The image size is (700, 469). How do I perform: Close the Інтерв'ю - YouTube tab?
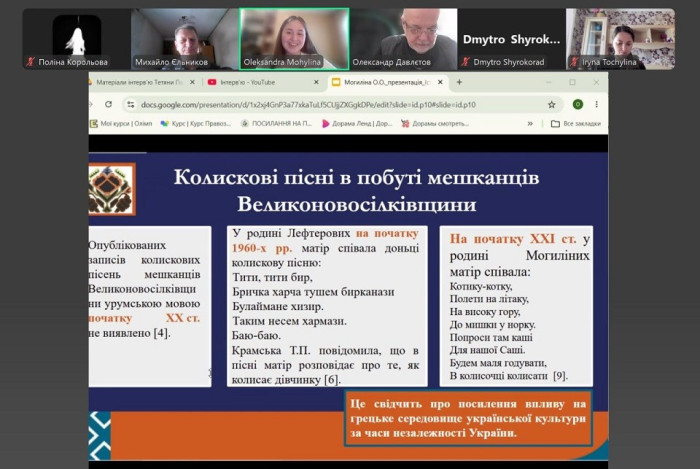click(316, 82)
